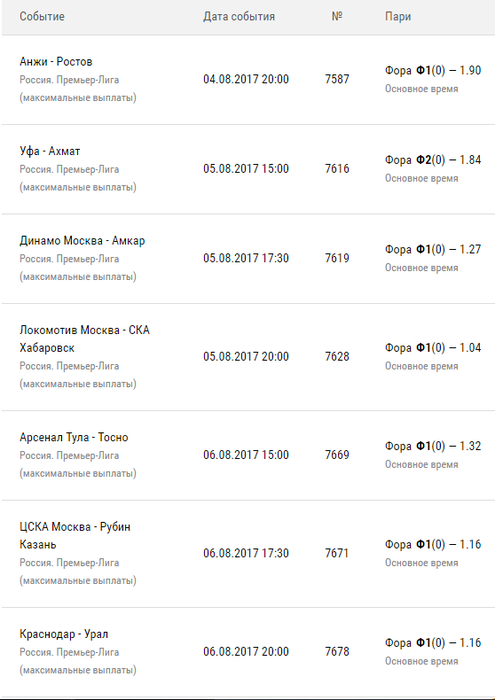495x700 pixels.
Task: Click the date 05.08.2017 15:00
Action: coord(246,169)
